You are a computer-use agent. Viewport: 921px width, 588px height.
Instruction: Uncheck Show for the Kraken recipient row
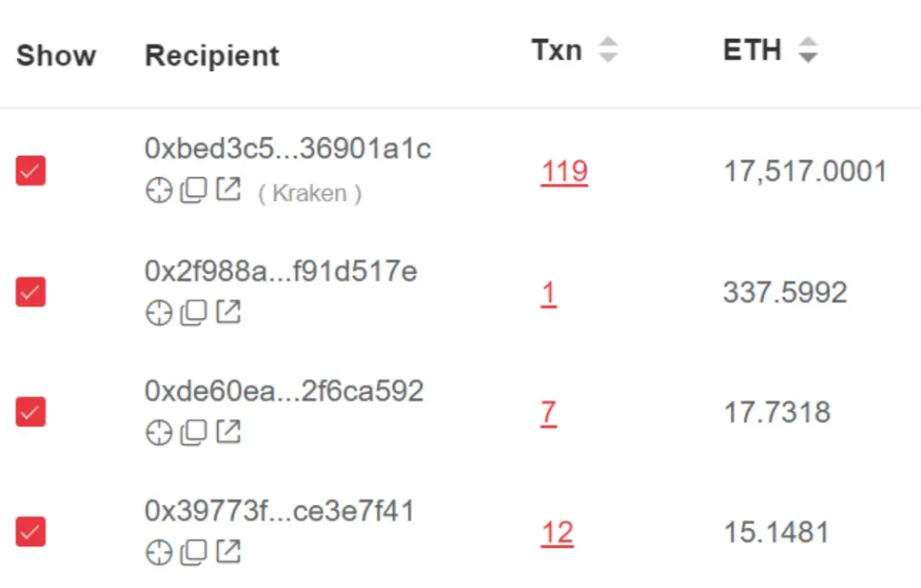click(x=31, y=171)
